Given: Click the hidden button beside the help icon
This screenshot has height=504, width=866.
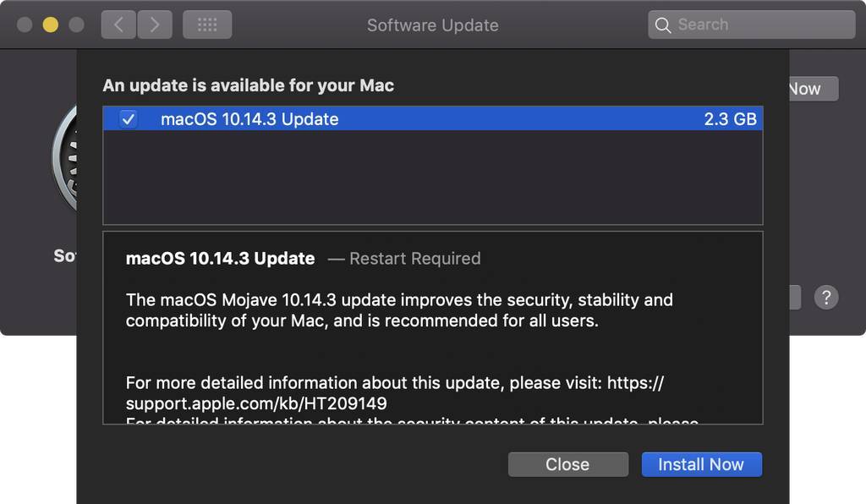Looking at the screenshot, I should coord(795,298).
